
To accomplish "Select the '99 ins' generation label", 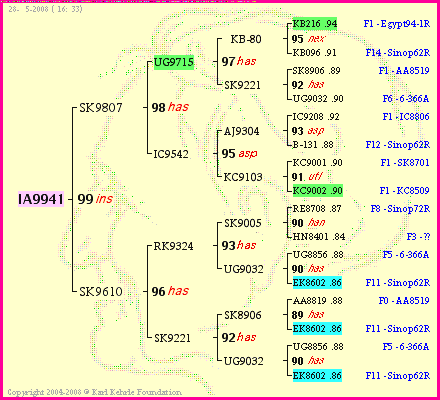I will tap(95, 199).
